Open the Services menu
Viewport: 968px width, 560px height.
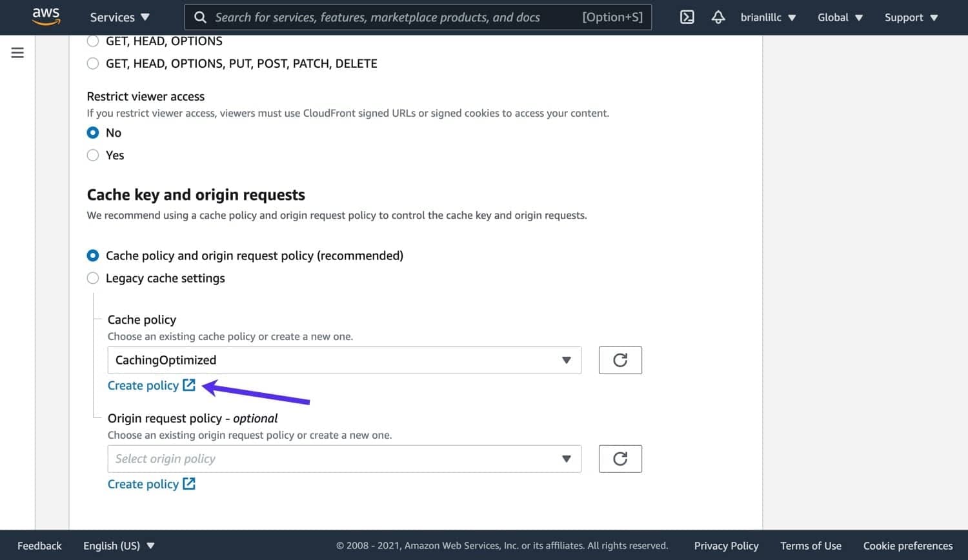point(119,17)
